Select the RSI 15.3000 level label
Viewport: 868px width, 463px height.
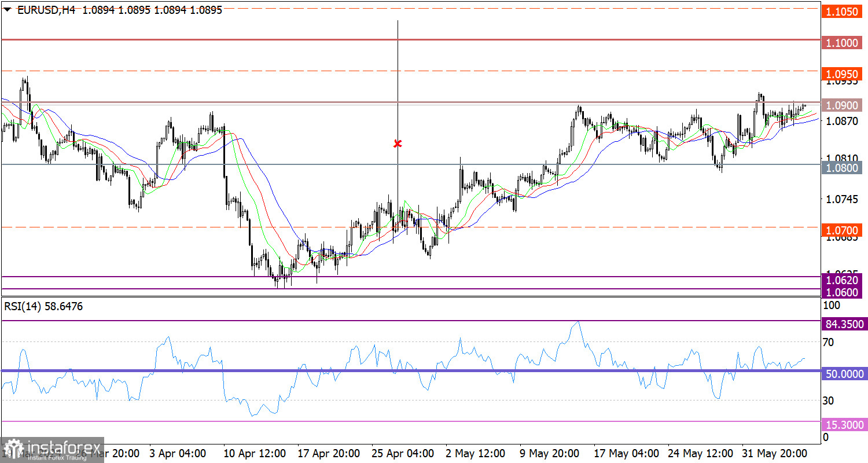pyautogui.click(x=844, y=425)
